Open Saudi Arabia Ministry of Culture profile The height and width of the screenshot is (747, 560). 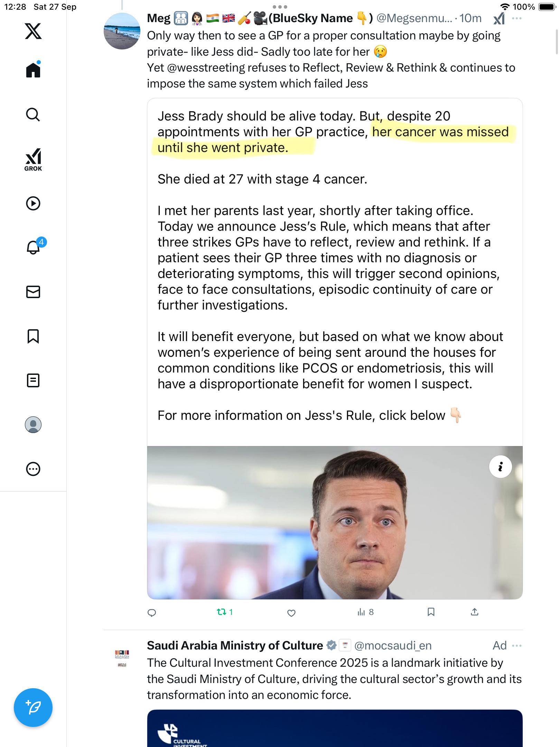[x=235, y=646]
